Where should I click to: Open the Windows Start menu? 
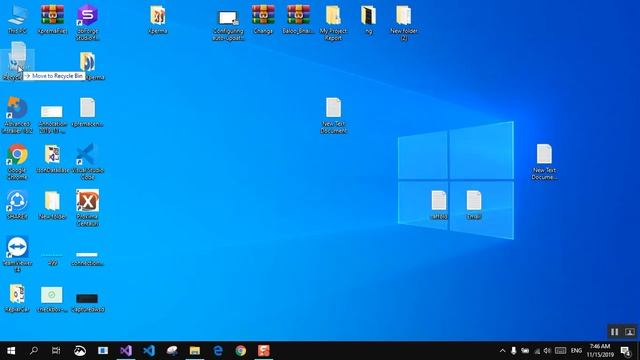tap(11, 351)
